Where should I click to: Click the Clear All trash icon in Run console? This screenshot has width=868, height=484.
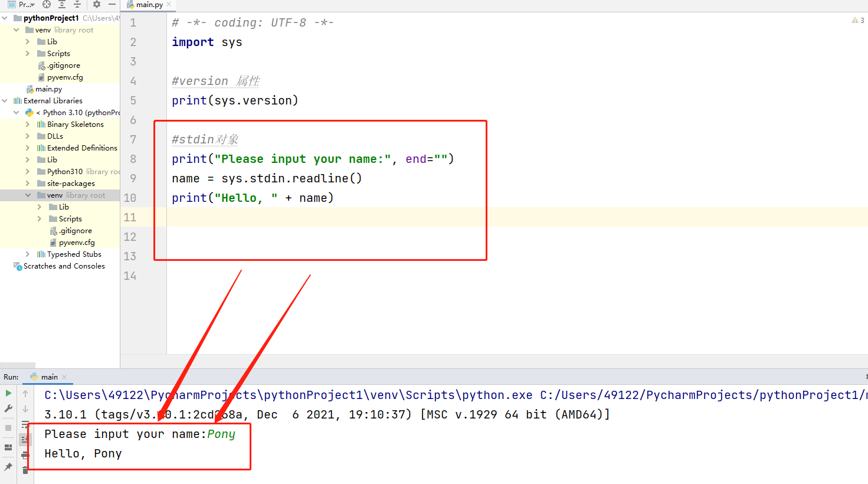25,470
